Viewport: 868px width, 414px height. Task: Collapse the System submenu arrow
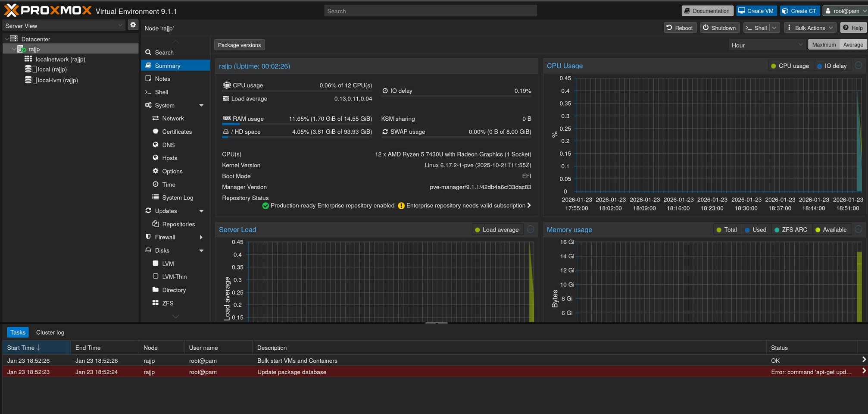pos(201,106)
